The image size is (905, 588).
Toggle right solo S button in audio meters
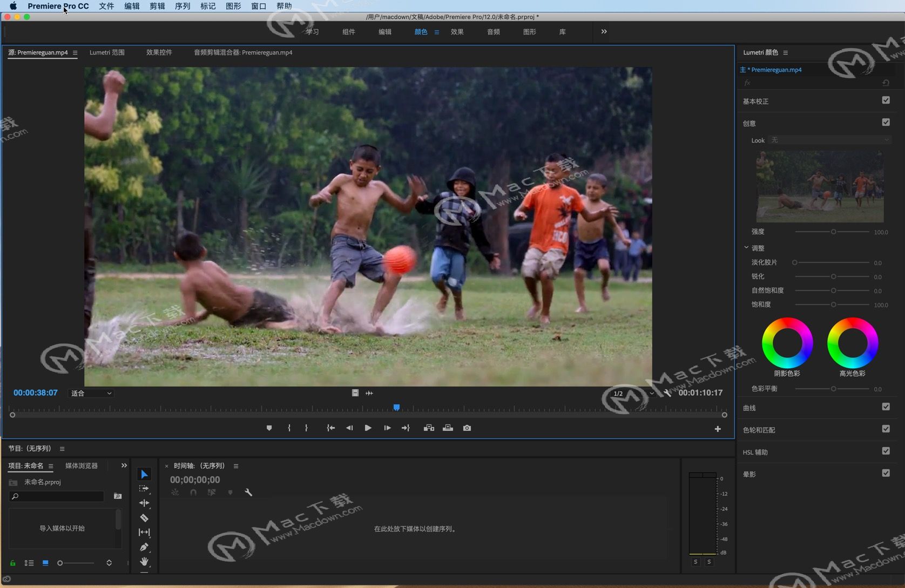pos(709,562)
